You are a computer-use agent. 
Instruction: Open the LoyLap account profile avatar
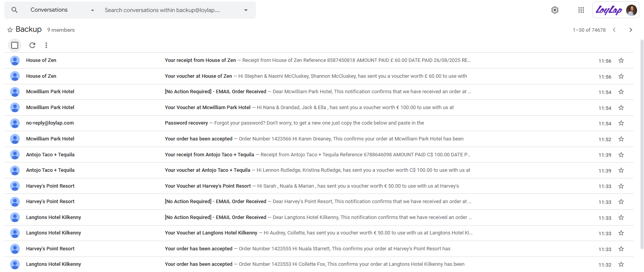coord(631,10)
